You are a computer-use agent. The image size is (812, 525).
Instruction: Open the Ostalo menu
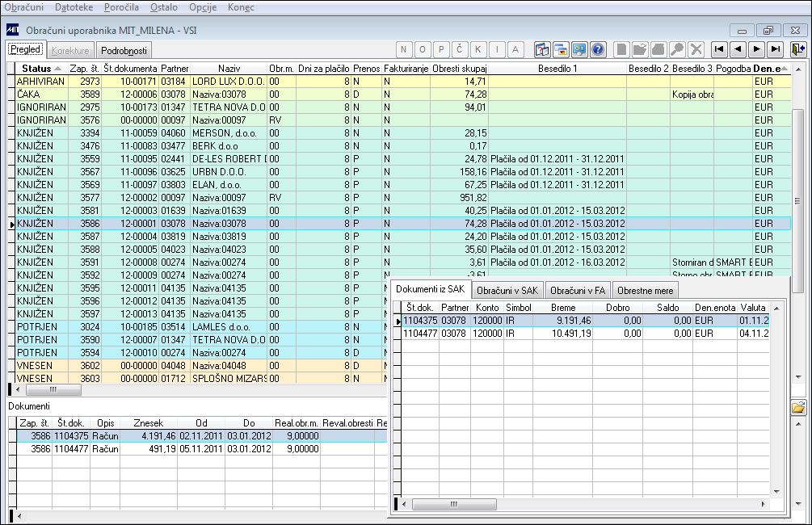pyautogui.click(x=164, y=7)
